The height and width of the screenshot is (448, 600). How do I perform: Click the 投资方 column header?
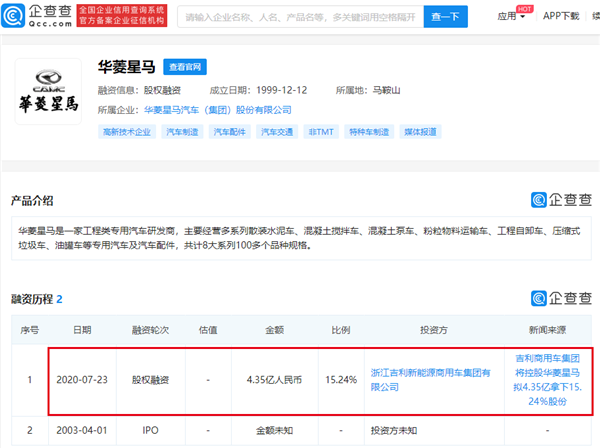coord(434,330)
